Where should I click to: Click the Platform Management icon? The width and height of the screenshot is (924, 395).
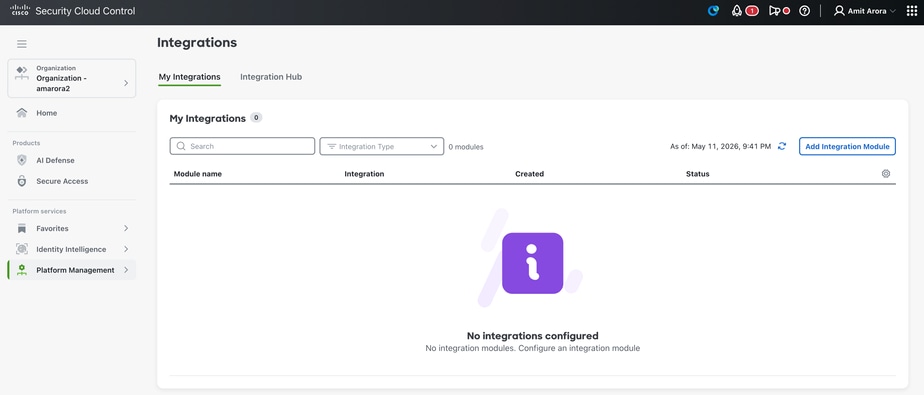click(22, 270)
